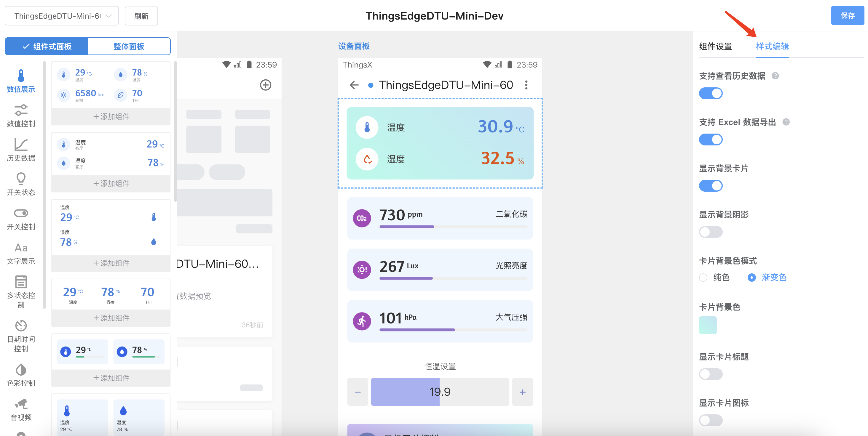The image size is (868, 436).
Task: Switch to 组件设置 tab
Action: (715, 46)
